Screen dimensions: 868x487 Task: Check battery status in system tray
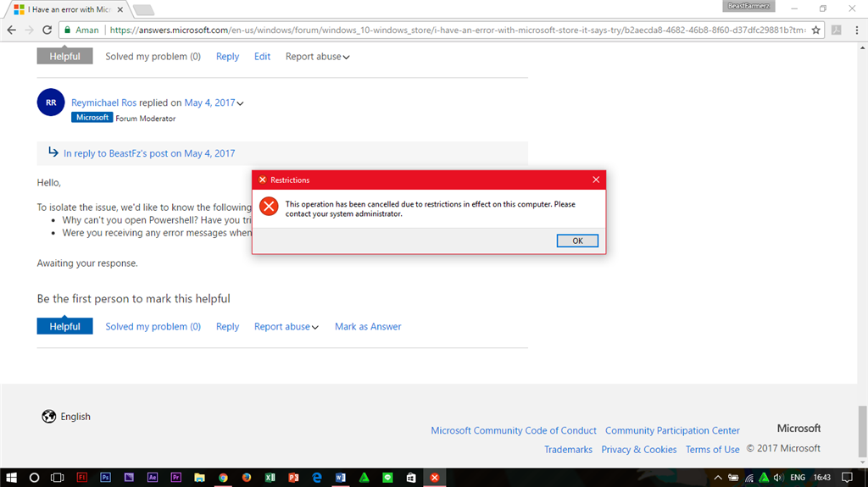pos(733,478)
